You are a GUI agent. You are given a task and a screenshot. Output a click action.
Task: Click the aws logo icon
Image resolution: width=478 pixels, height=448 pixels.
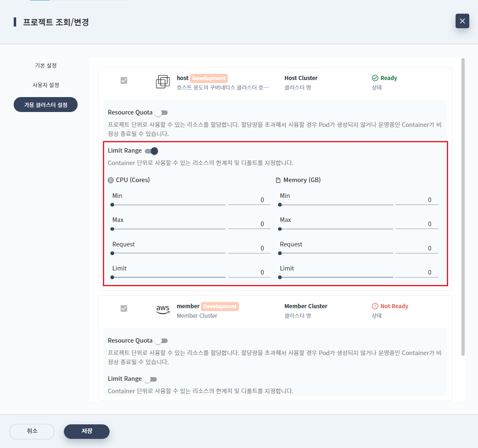(163, 309)
